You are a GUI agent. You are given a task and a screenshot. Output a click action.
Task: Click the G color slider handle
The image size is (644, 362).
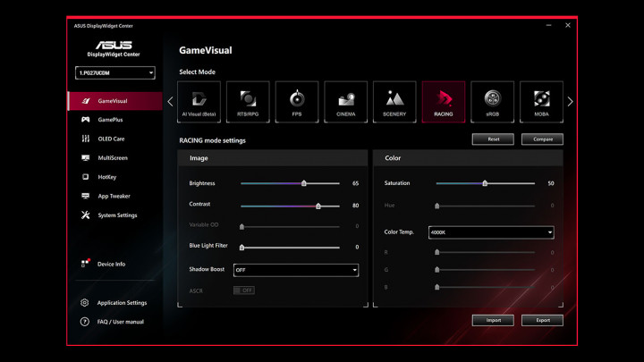point(437,270)
